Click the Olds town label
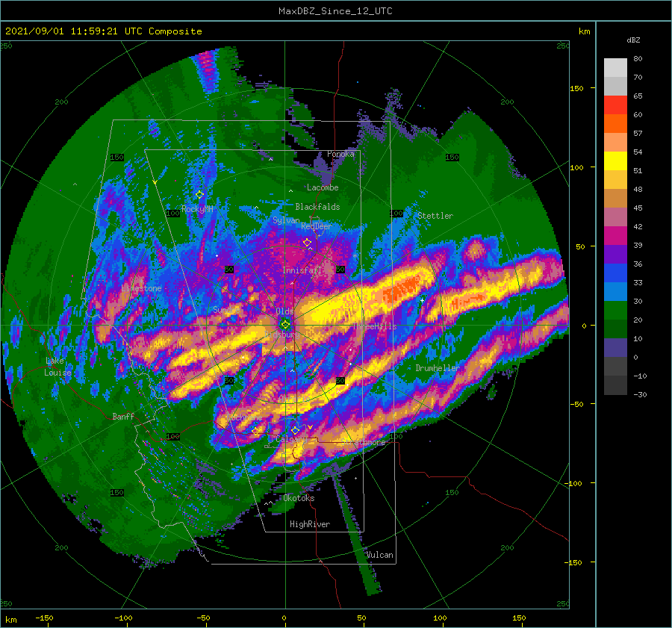Viewport: 672px width, 628px height. point(284,311)
